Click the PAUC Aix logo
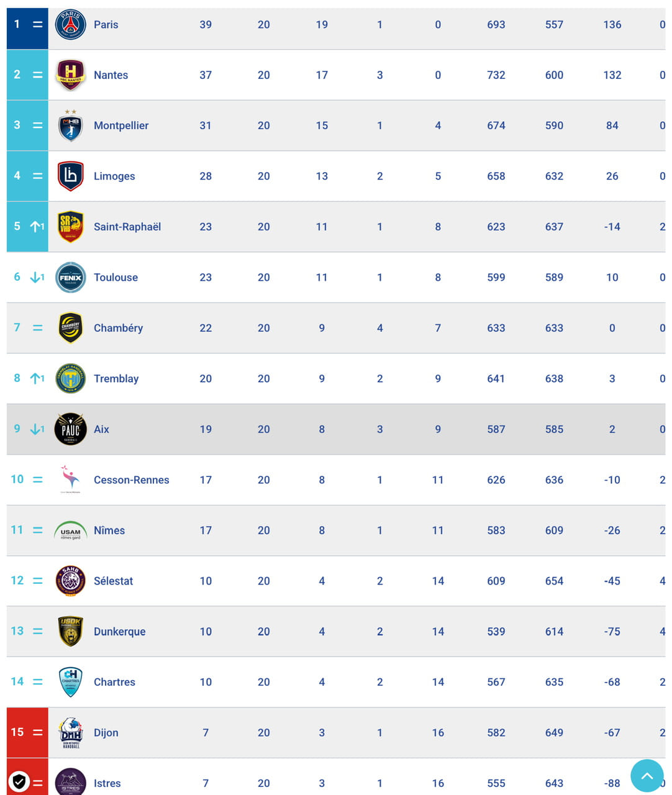This screenshot has height=795, width=672. coord(70,429)
